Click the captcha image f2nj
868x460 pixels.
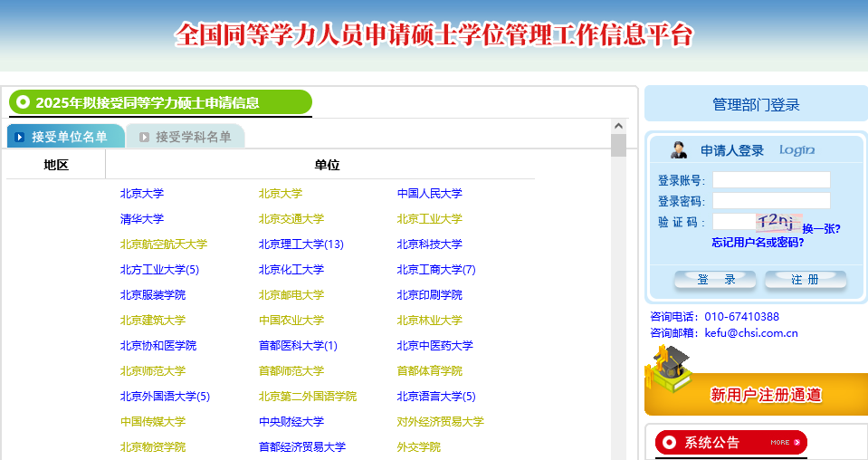[779, 222]
